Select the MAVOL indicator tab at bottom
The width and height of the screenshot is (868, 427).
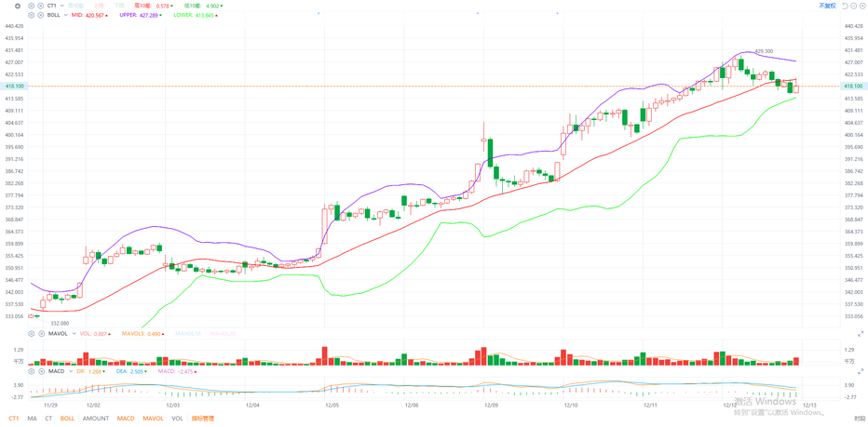(x=152, y=419)
